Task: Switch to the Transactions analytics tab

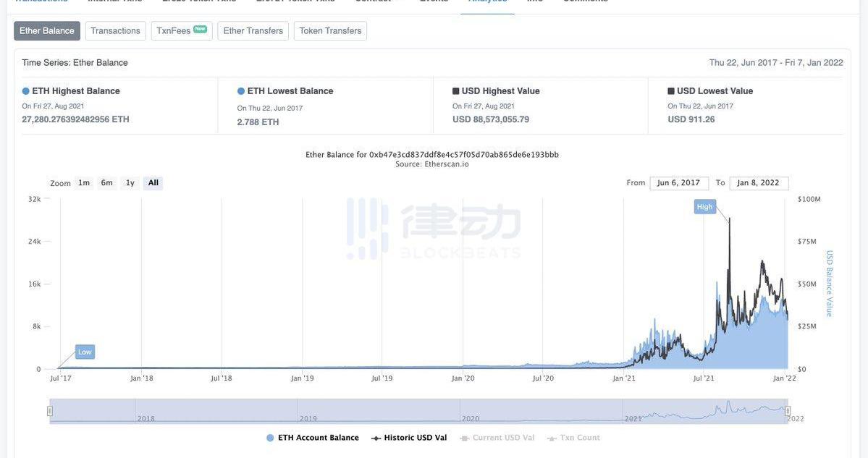Action: point(115,31)
